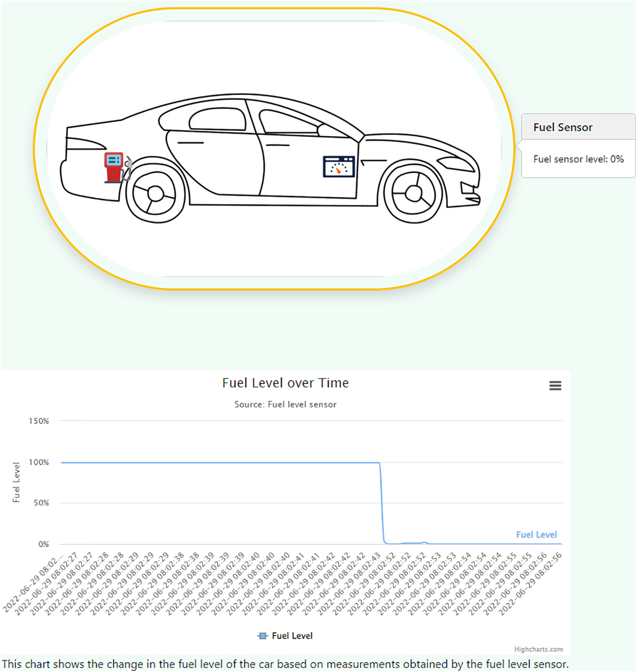Click the 'Source: Fuel level sensor' subtitle

[x=285, y=404]
